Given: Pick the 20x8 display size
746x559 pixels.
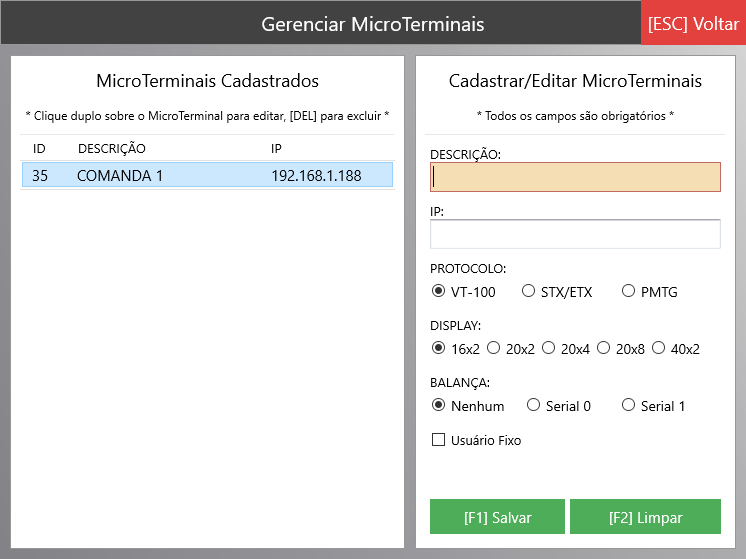Looking at the screenshot, I should point(603,349).
